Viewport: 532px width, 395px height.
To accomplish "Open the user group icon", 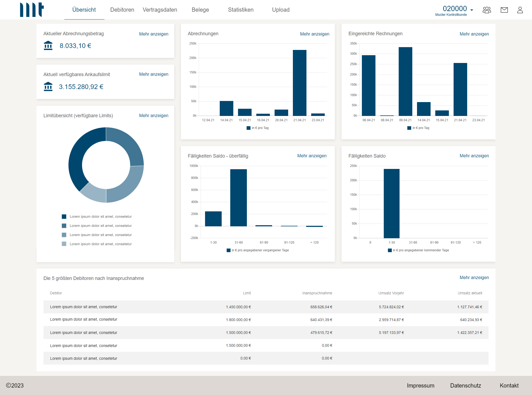I will 487,10.
